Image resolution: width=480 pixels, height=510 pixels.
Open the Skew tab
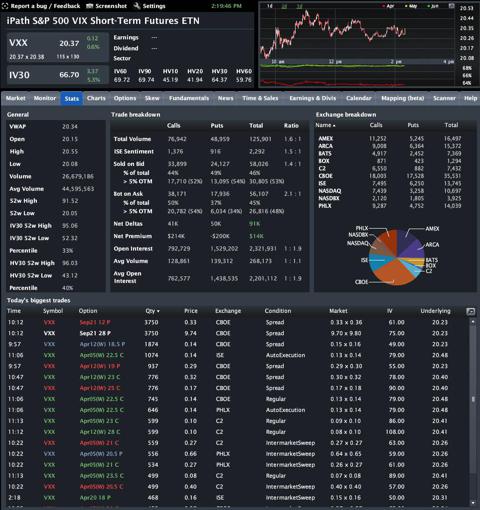point(152,98)
